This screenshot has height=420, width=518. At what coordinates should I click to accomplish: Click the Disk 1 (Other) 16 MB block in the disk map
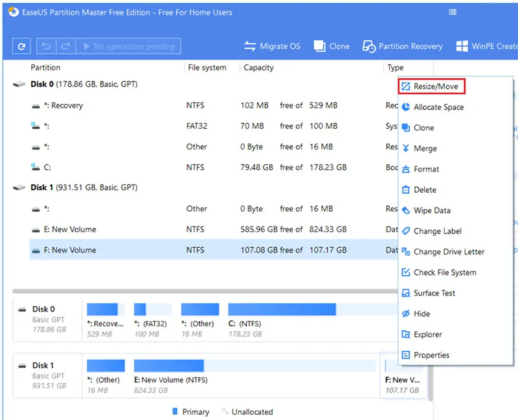click(x=106, y=377)
